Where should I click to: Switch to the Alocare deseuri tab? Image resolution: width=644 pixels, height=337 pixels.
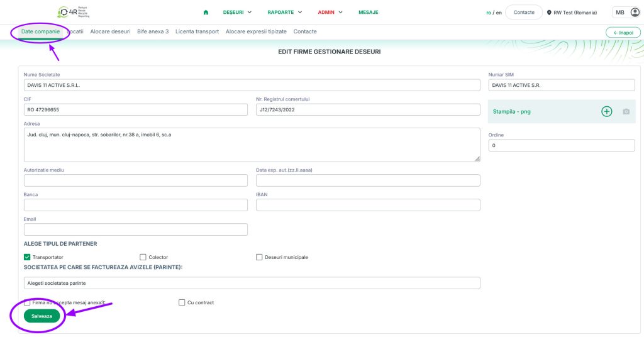(x=110, y=31)
